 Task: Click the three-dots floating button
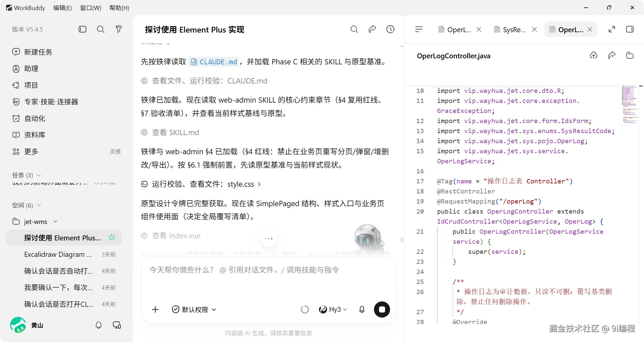tap(269, 239)
